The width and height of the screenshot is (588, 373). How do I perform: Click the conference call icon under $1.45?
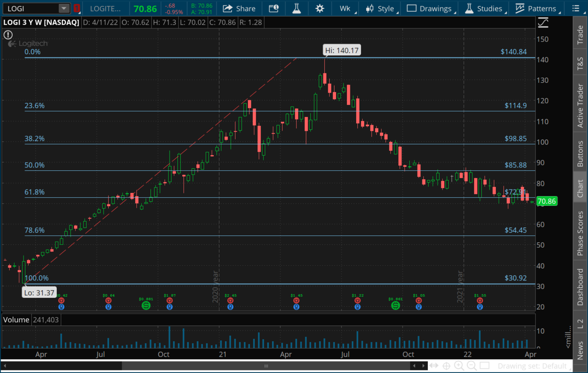pos(296,300)
